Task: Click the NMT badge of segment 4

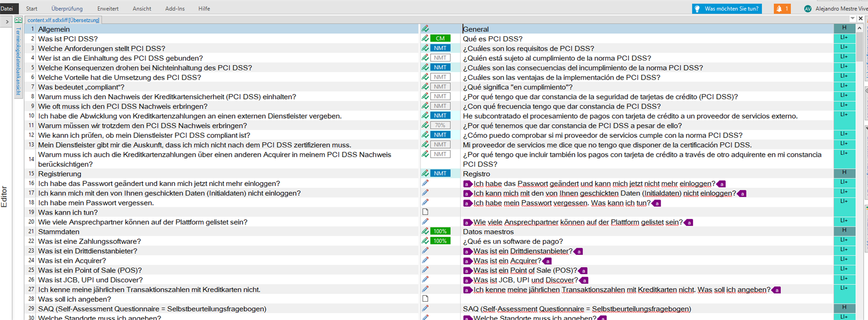Action: (x=440, y=58)
